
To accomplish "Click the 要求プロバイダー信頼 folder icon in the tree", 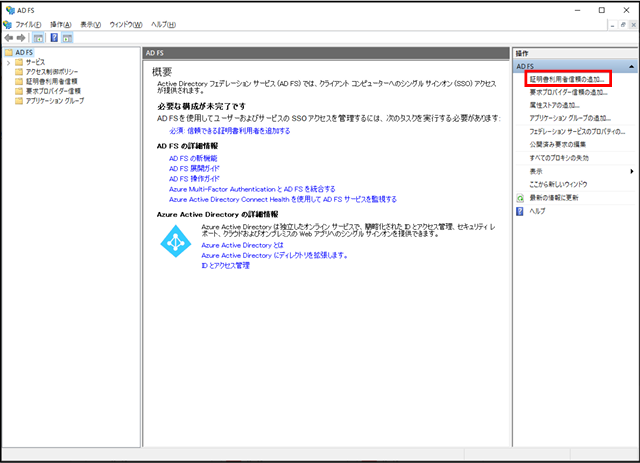I will [x=19, y=91].
